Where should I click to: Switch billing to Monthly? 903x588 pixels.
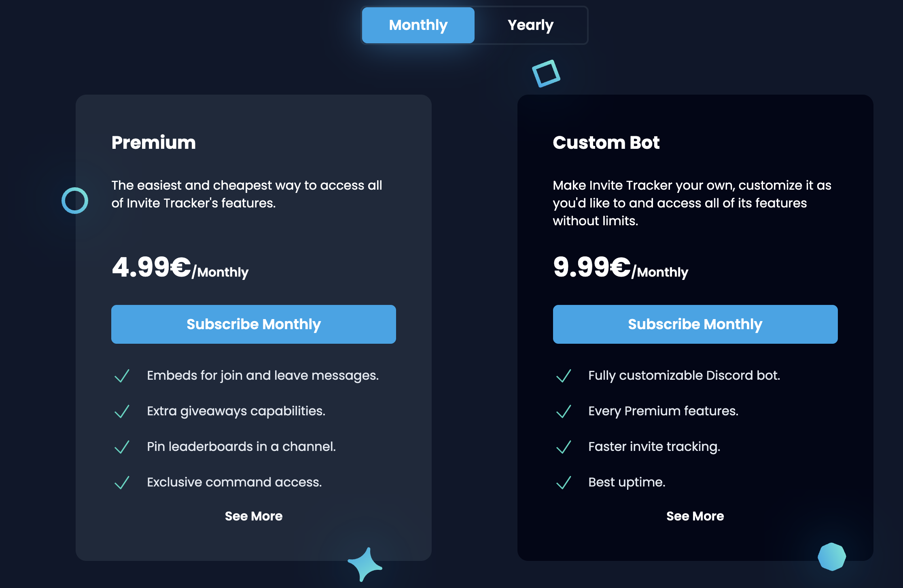click(418, 25)
